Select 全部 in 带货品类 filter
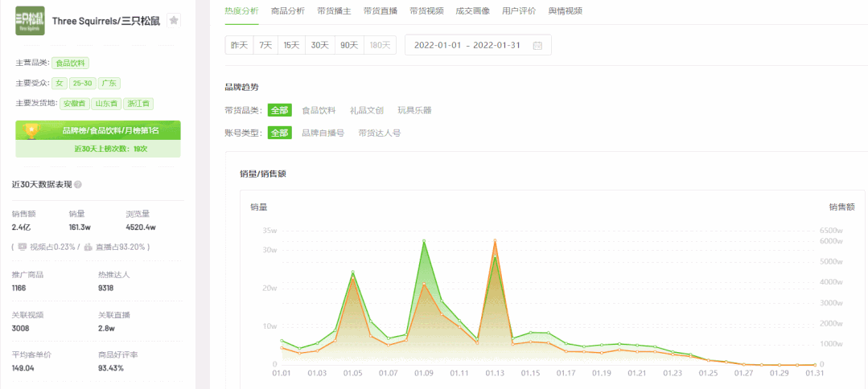This screenshot has width=868, height=389. click(x=280, y=110)
